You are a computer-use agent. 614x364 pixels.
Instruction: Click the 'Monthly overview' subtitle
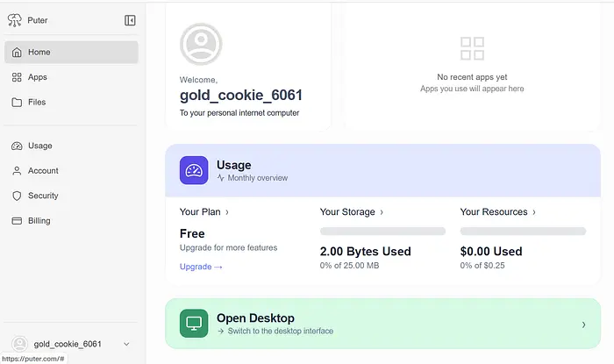pos(258,178)
